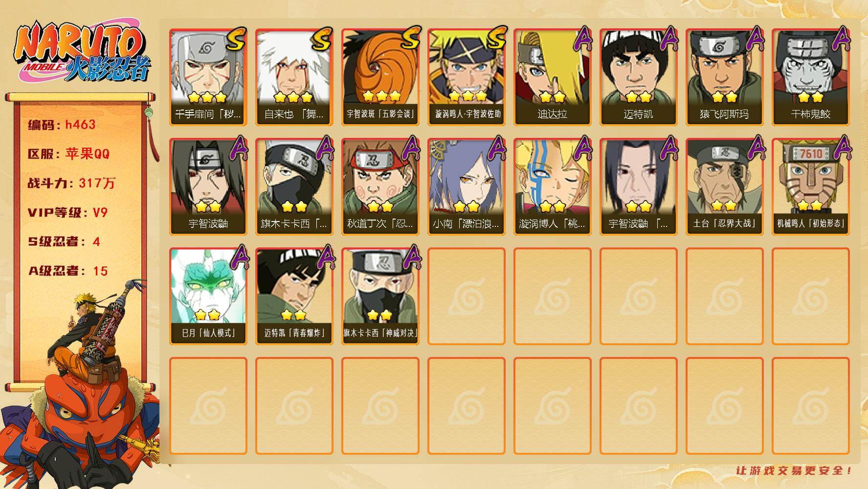868x489 pixels.
Task: Select the 机械鸣人「初始形态」card
Action: pos(810,187)
